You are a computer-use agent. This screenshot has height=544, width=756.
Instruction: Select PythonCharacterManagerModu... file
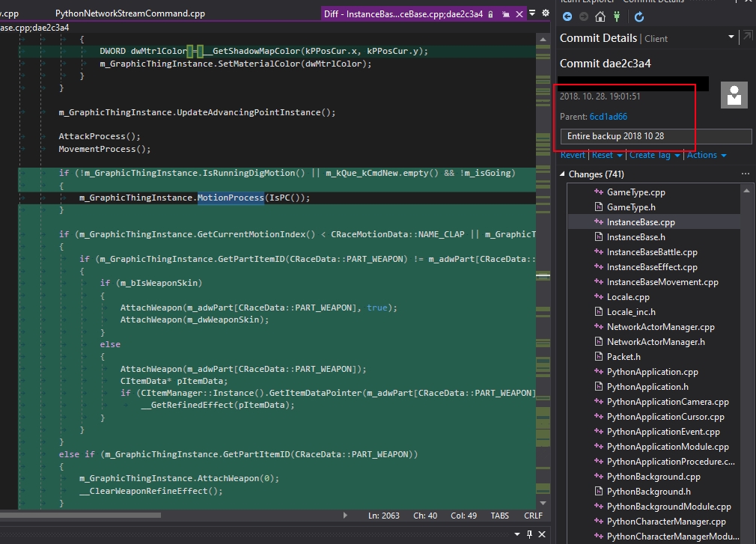tap(672, 537)
